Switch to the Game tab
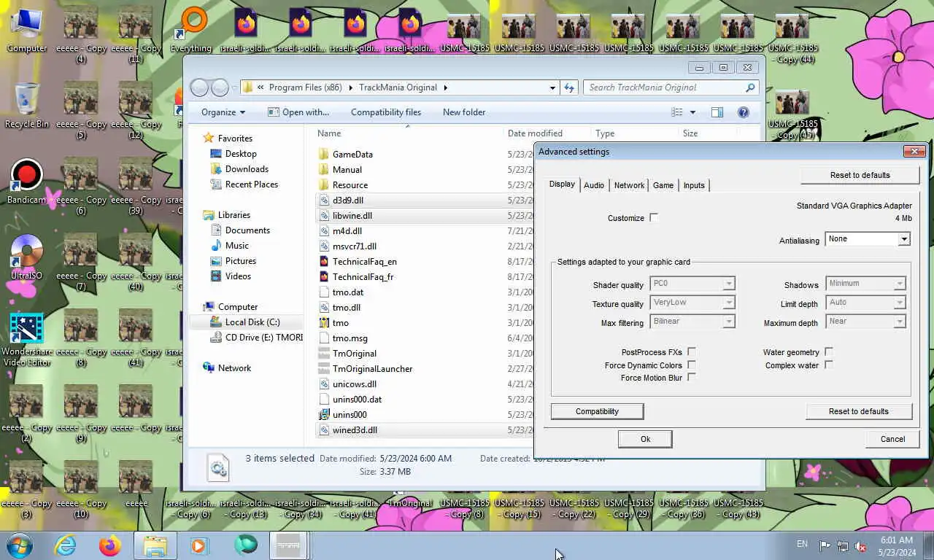Screen dimensions: 934x560 click(x=663, y=185)
